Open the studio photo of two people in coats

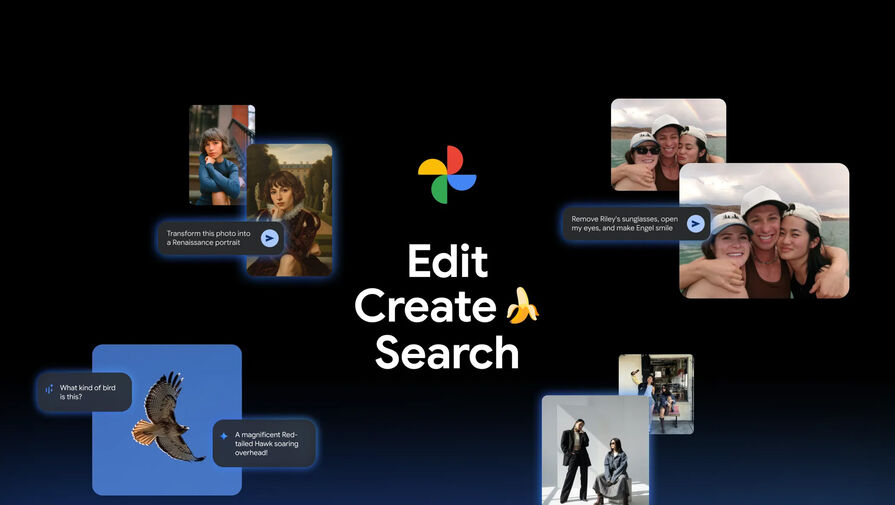(x=595, y=452)
